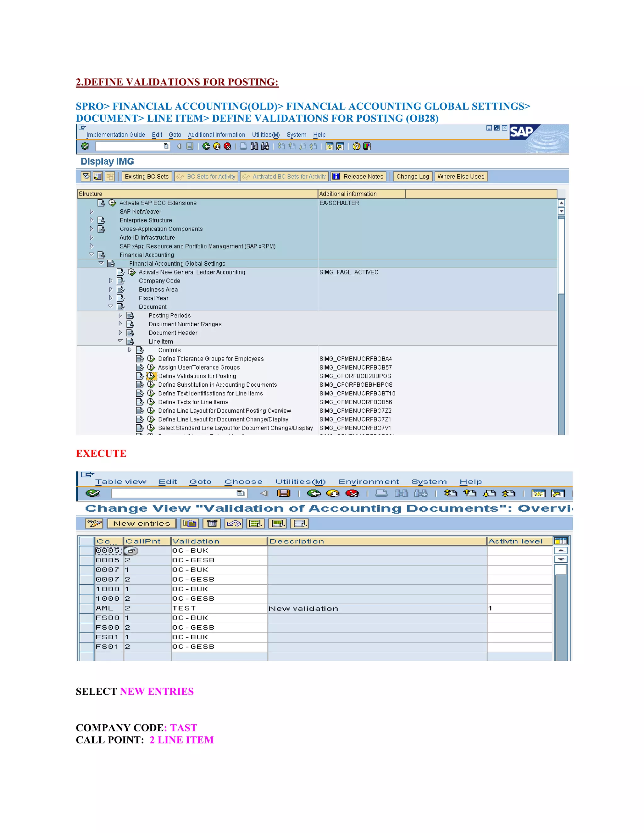Collapse Financial Accounting Global Settings node

point(101,263)
